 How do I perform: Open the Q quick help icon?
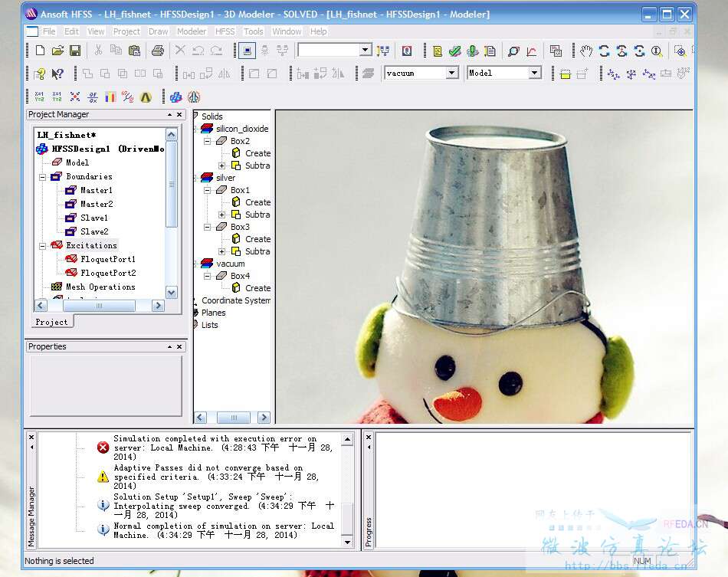coord(407,51)
